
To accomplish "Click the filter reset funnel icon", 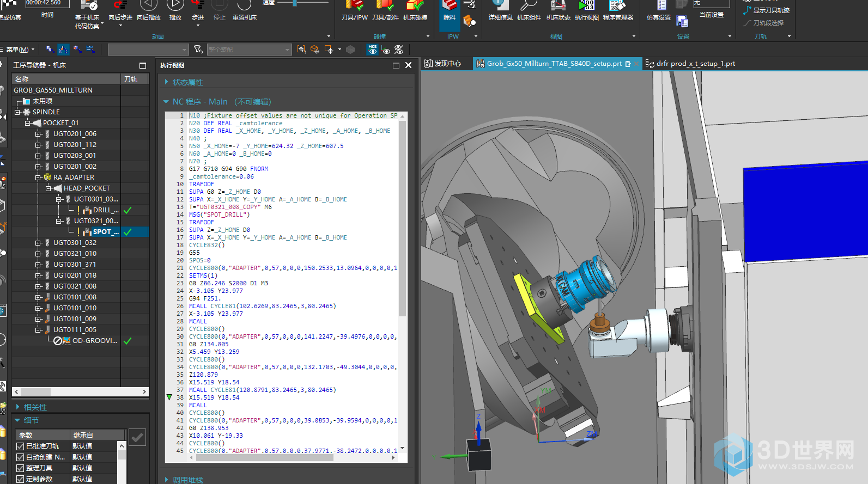I will pyautogui.click(x=198, y=50).
